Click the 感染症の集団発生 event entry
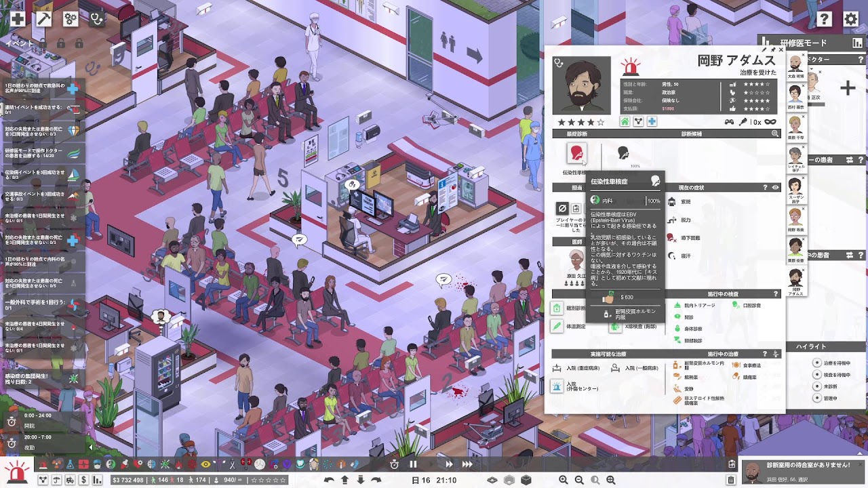The image size is (868, 488). click(x=43, y=378)
